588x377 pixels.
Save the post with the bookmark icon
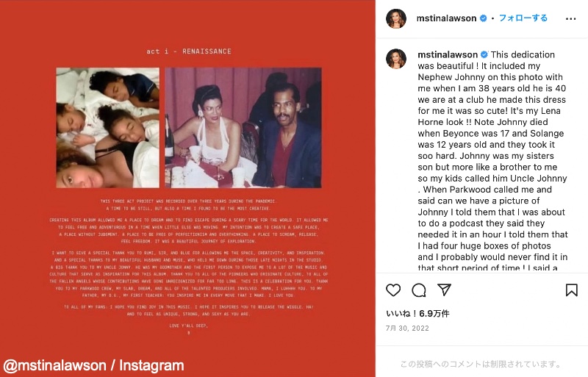572,290
